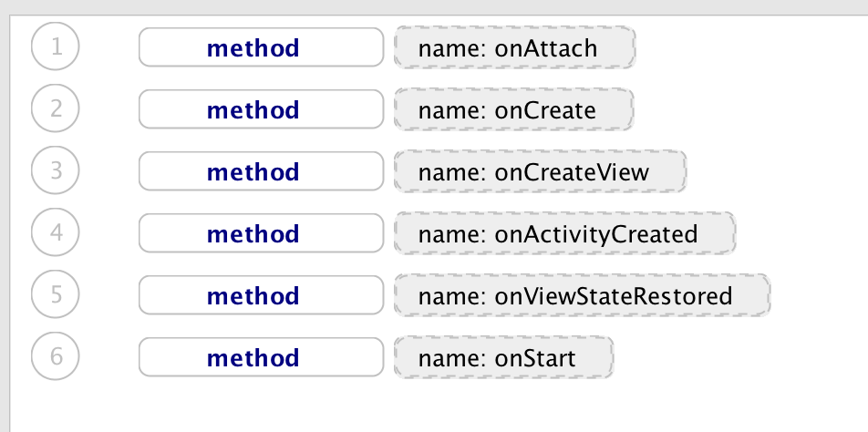Click blank space right of onAttach field
868x432 pixels.
[750, 47]
